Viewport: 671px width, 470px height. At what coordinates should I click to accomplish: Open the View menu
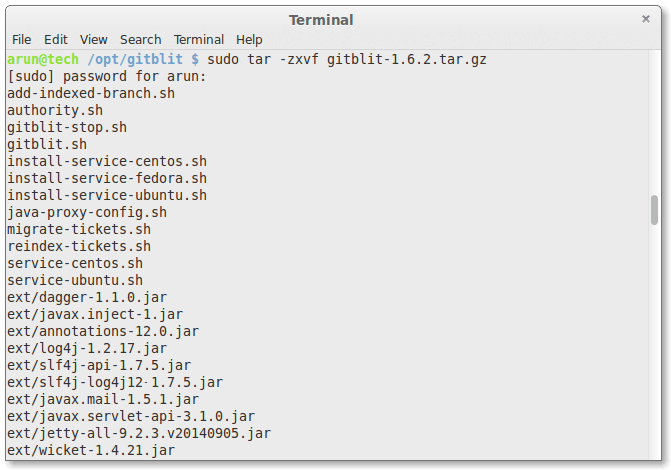tap(94, 39)
